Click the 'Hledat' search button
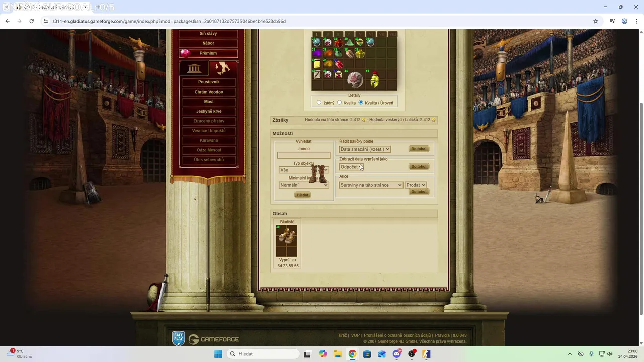Image resolution: width=644 pixels, height=362 pixels. 303,195
